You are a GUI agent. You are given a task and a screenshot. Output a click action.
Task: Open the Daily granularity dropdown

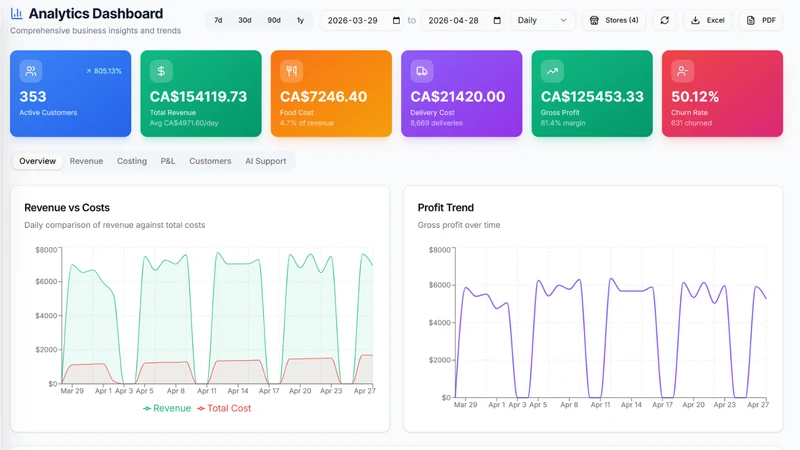(543, 20)
